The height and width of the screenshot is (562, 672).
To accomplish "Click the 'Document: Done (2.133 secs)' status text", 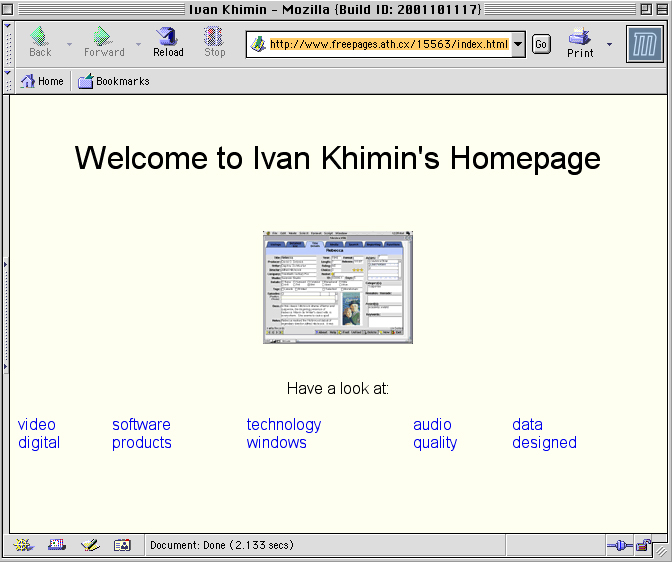I will [222, 545].
